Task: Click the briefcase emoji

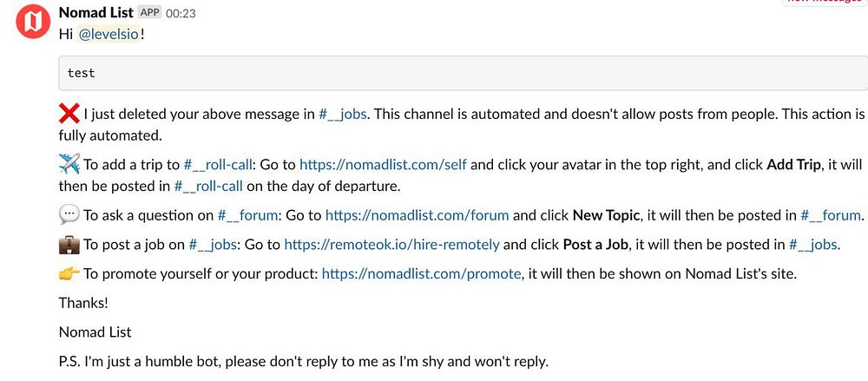Action: (x=69, y=245)
